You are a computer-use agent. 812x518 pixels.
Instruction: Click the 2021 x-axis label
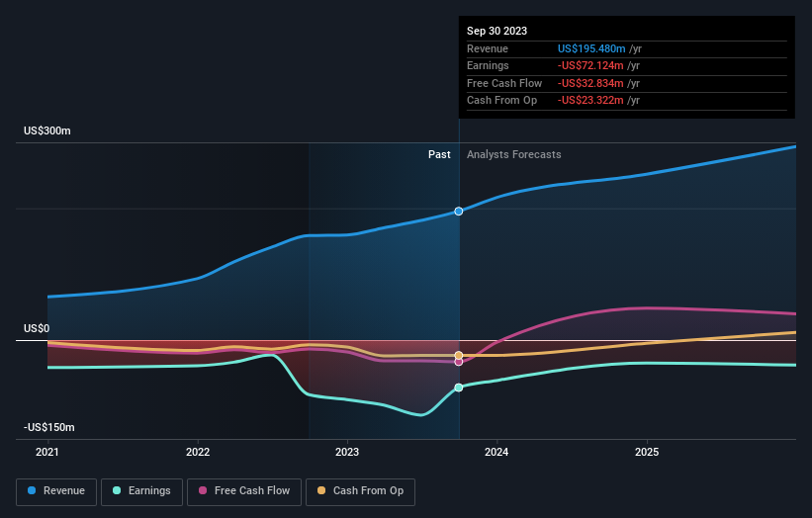pos(47,453)
